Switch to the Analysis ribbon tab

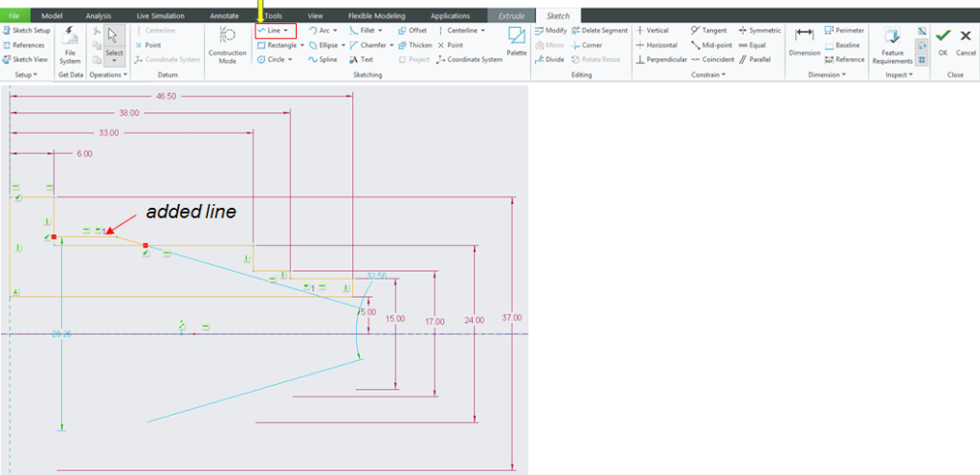point(98,16)
